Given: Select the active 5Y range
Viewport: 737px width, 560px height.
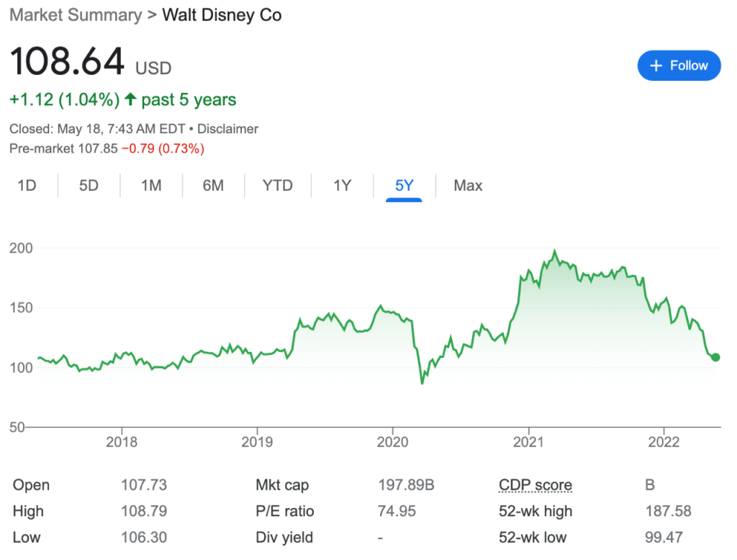Looking at the screenshot, I should pyautogui.click(x=404, y=186).
